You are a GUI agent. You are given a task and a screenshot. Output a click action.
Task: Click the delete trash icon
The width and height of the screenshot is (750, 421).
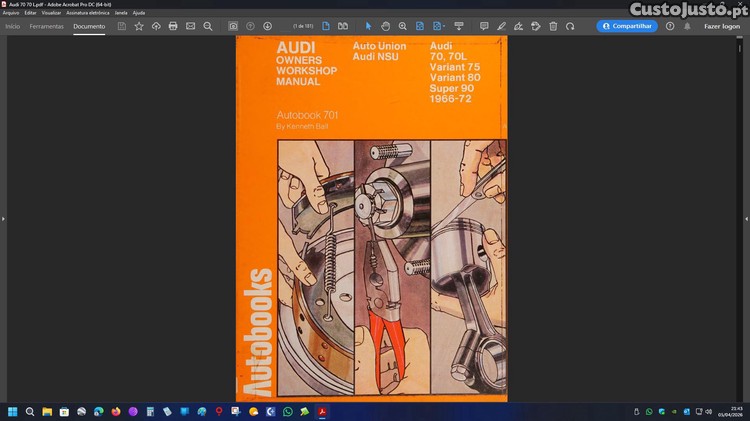[x=553, y=26]
